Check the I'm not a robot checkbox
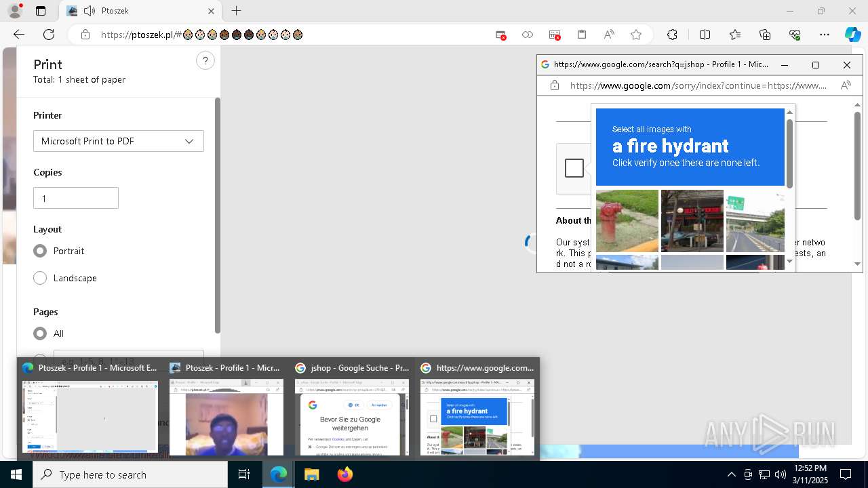Image resolution: width=868 pixels, height=488 pixels. (574, 168)
